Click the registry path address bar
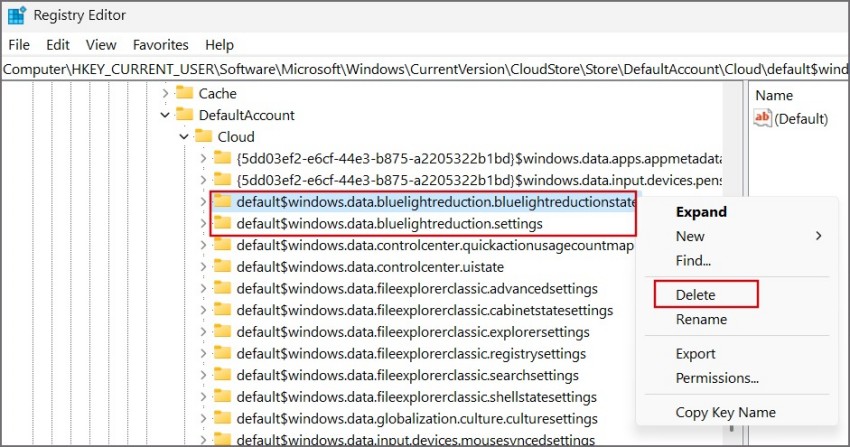Image resolution: width=850 pixels, height=447 pixels. click(425, 69)
